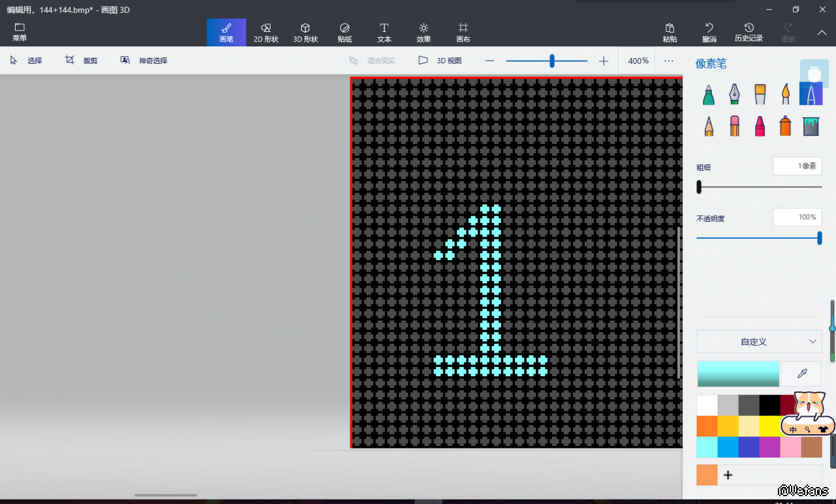
Task: Select the calligraphy pen brush
Action: click(734, 95)
